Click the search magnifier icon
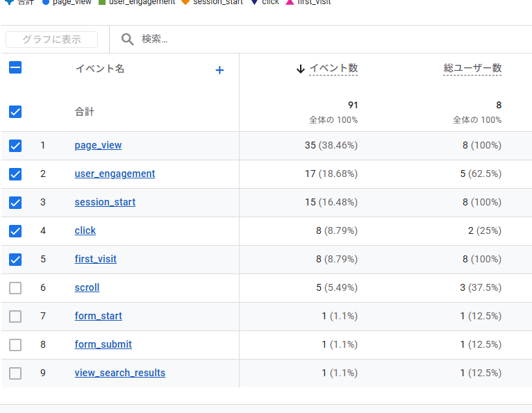This screenshot has height=413, width=532. (x=127, y=40)
